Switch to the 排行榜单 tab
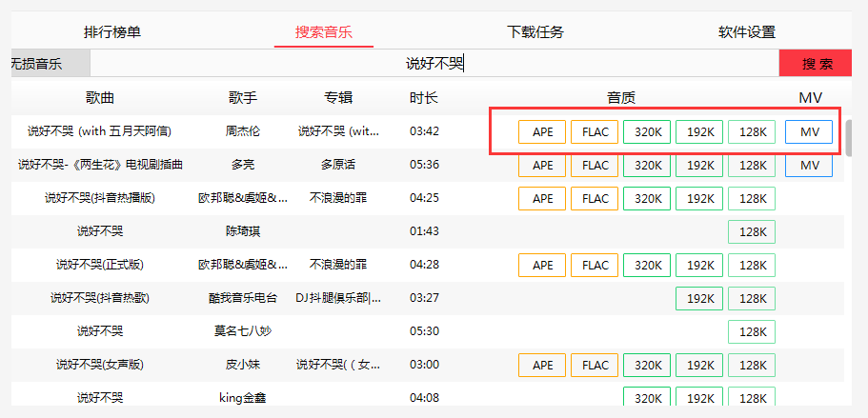The height and width of the screenshot is (418, 868). click(x=112, y=31)
